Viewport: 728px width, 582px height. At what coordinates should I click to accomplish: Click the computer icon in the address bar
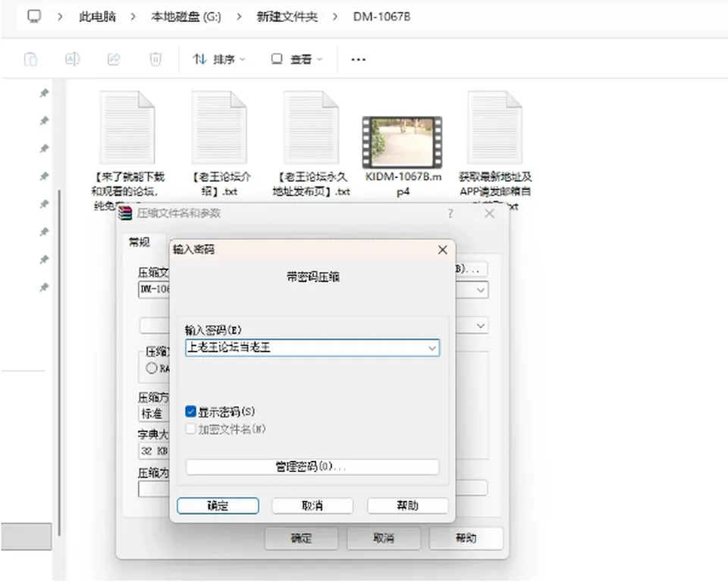(34, 16)
